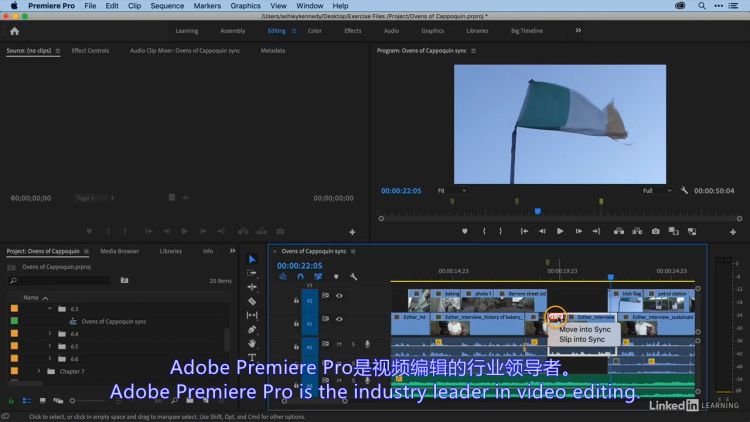The width and height of the screenshot is (750, 422).
Task: Toggle lock on V2 track
Action: point(296,300)
